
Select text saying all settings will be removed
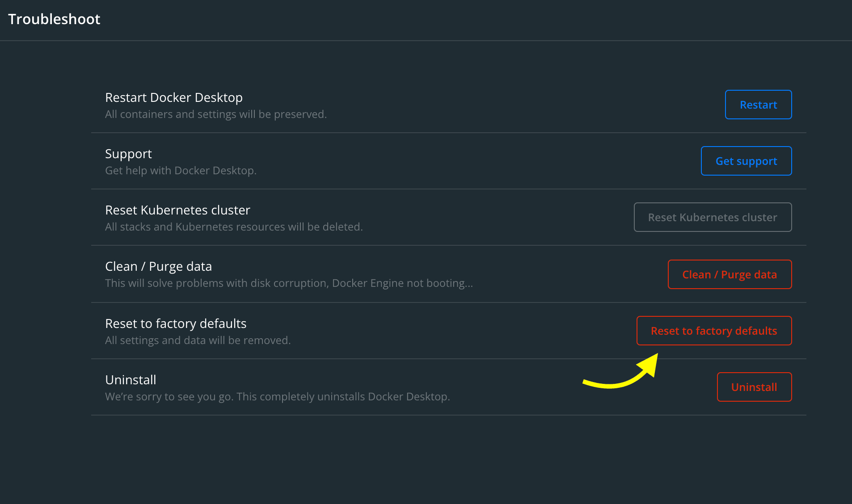[198, 340]
